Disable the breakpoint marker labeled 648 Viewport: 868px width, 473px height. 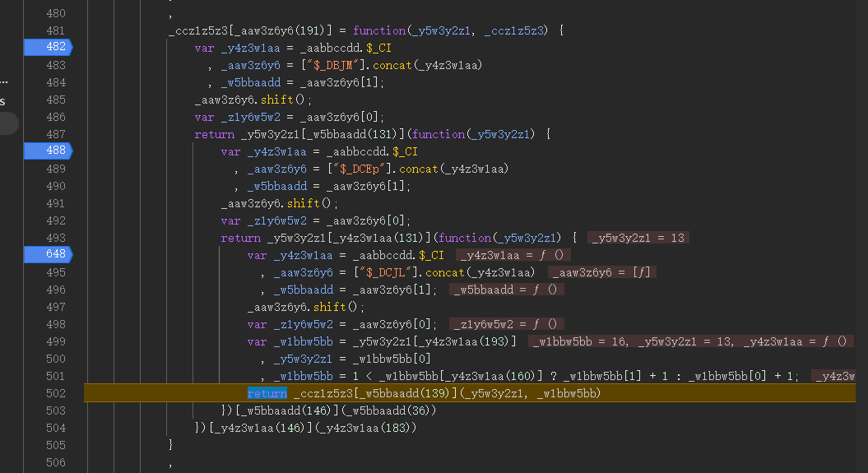[49, 254]
